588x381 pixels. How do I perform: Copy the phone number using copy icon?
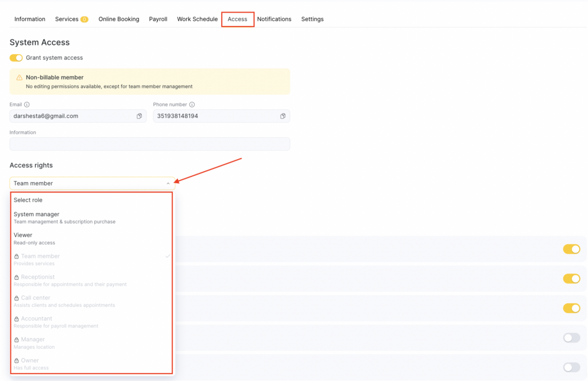tap(283, 116)
